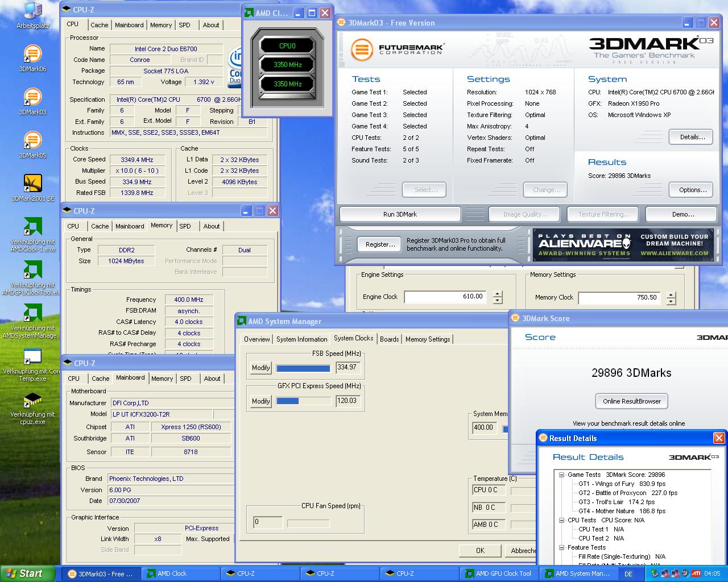Collapse the Game Tests tree node
Image resolution: width=728 pixels, height=582 pixels.
click(x=561, y=475)
